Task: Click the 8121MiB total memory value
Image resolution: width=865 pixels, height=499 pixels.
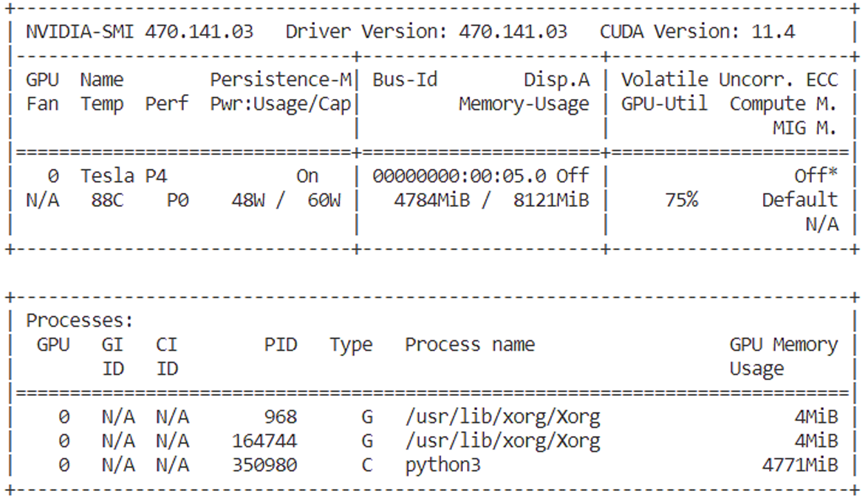Action: click(x=547, y=199)
